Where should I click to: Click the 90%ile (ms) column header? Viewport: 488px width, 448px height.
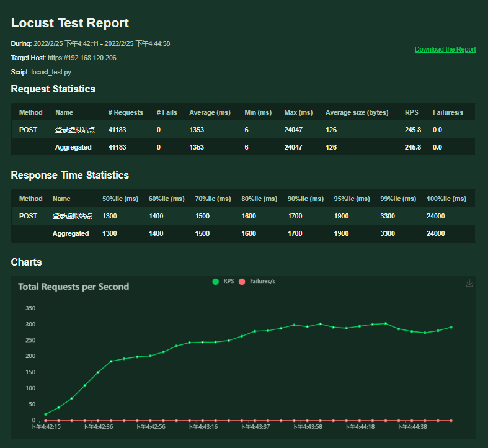click(306, 199)
